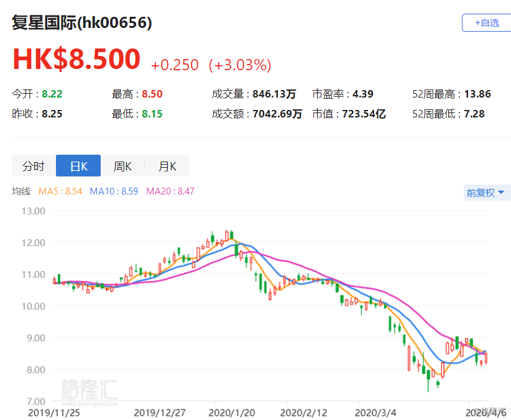
Task: Click the 8.00 price axis label
Action: 36,370
